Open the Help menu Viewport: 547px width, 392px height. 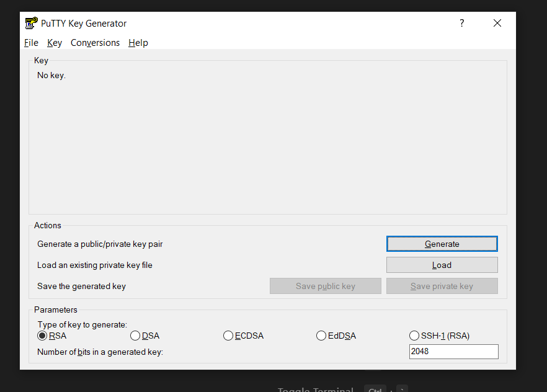click(x=138, y=42)
